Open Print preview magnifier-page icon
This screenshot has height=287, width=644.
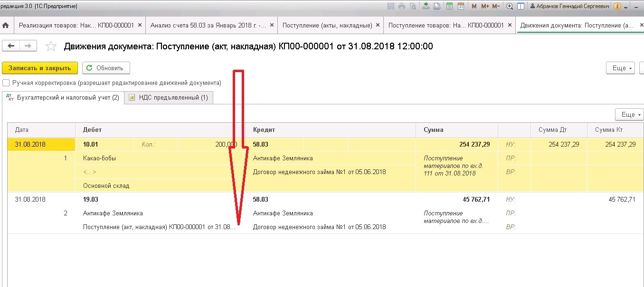[x=413, y=7]
